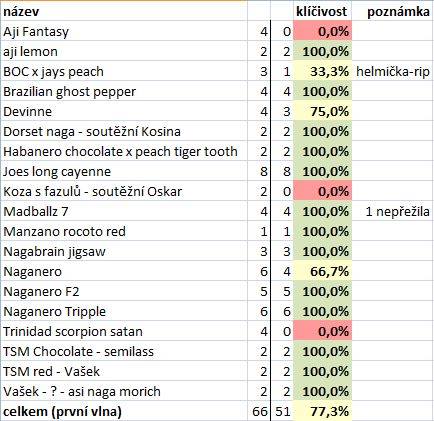The height and width of the screenshot is (421, 434).
Task: Click the 66,7% cell for Naganero
Action: (322, 271)
